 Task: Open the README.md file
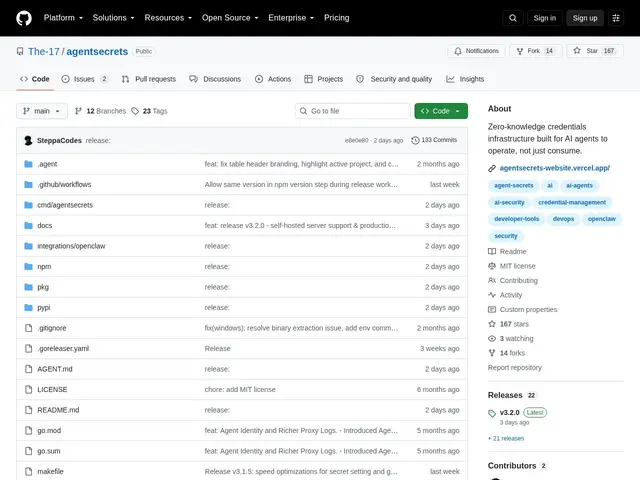point(58,410)
